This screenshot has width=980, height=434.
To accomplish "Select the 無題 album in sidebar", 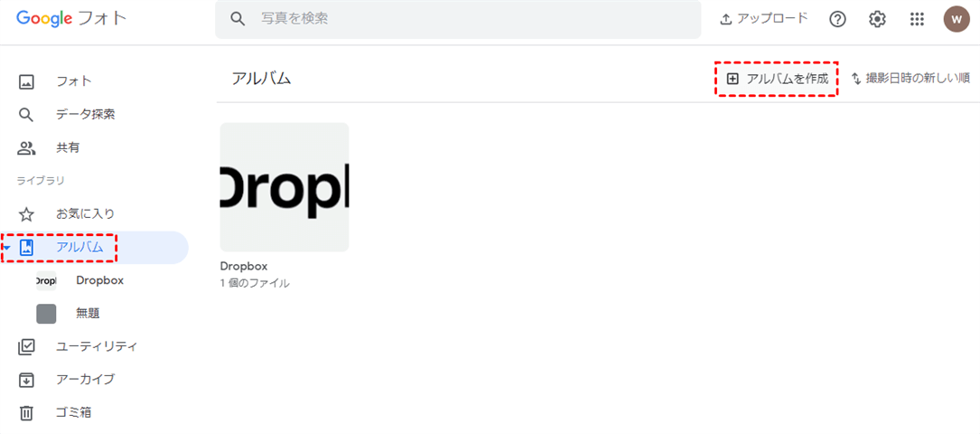I will tap(88, 313).
